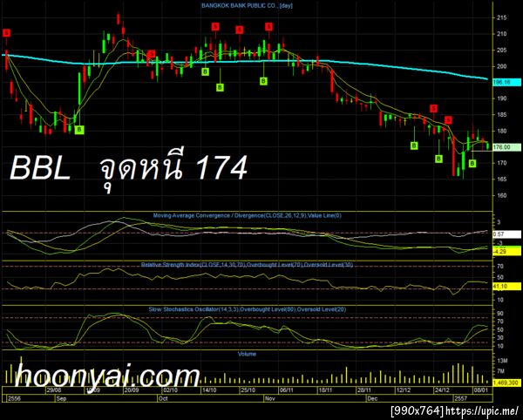Image resolution: width=523 pixels, height=420 pixels.
Task: Click the B buy marker nearest the 08/01 date
Action: pos(472,163)
